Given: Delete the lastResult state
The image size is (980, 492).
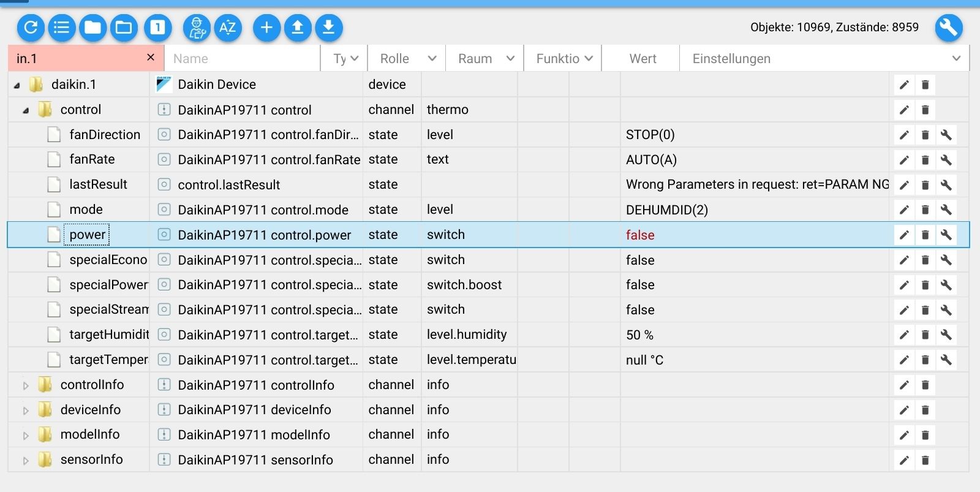Looking at the screenshot, I should 925,184.
